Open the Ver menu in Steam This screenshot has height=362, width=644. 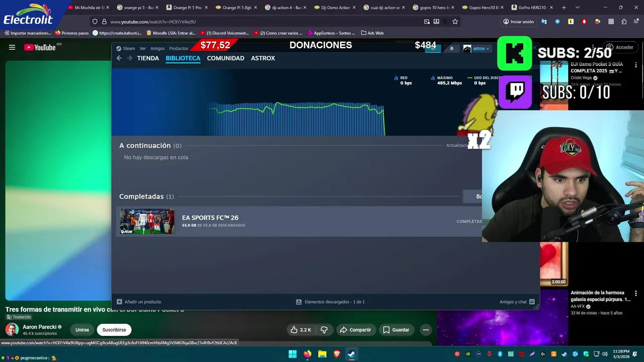tap(143, 48)
